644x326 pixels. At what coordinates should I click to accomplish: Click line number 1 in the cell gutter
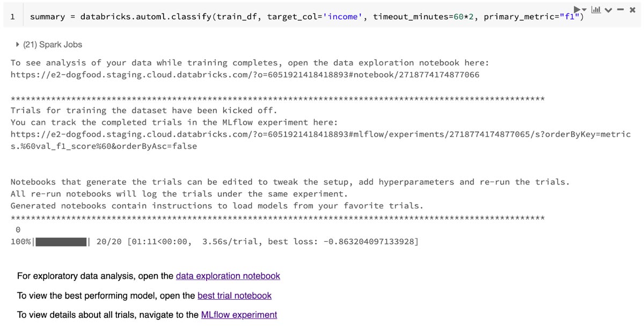[x=12, y=17]
